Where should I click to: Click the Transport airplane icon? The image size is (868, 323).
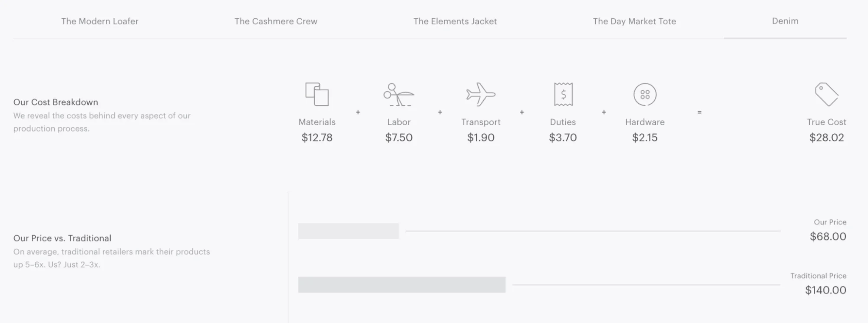481,94
